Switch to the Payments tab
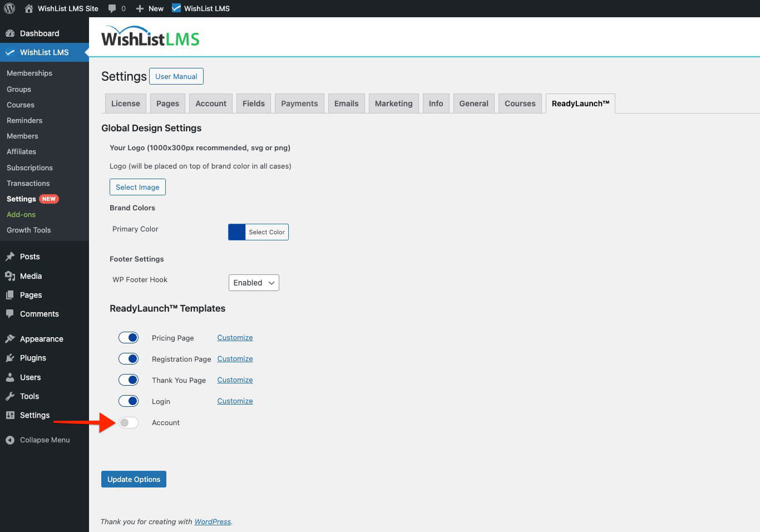This screenshot has width=760, height=532. 299,103
